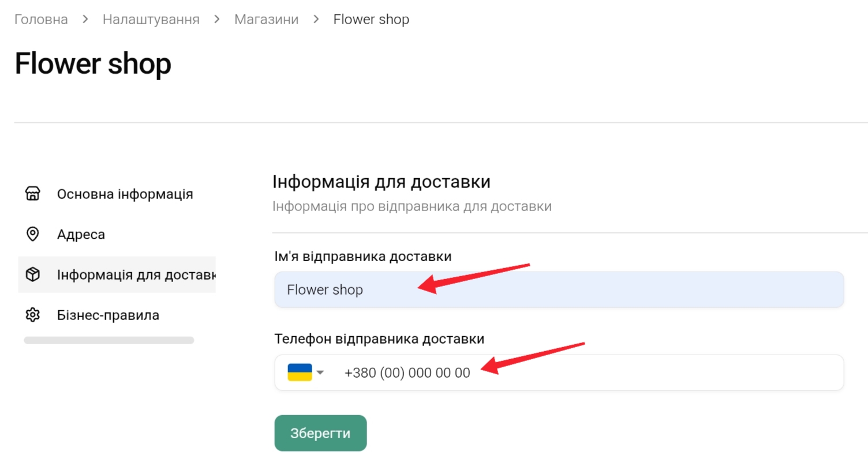Click the Ukrainian flag icon

(x=300, y=372)
